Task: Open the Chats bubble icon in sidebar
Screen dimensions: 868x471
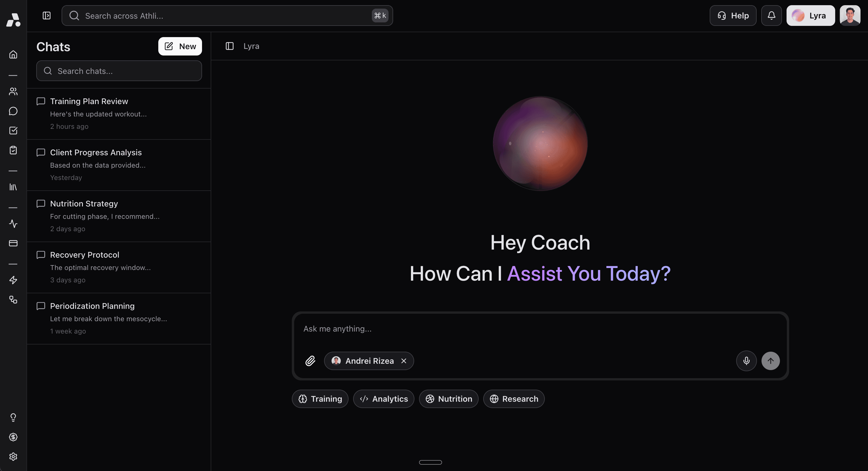Action: pyautogui.click(x=13, y=111)
